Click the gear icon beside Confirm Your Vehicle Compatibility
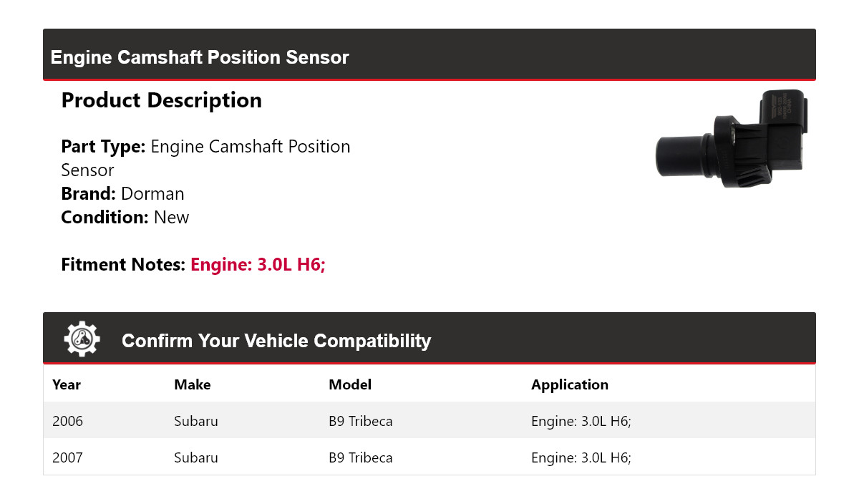Viewport: 859px width, 504px height. click(82, 339)
